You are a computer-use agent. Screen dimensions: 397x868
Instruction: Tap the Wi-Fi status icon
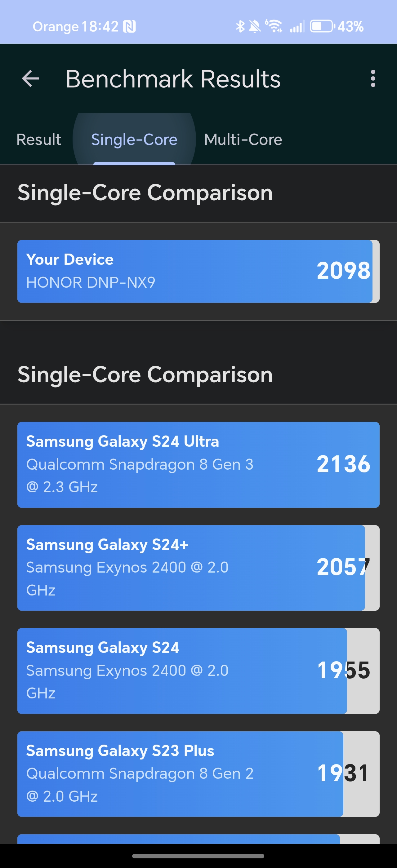coord(274,26)
